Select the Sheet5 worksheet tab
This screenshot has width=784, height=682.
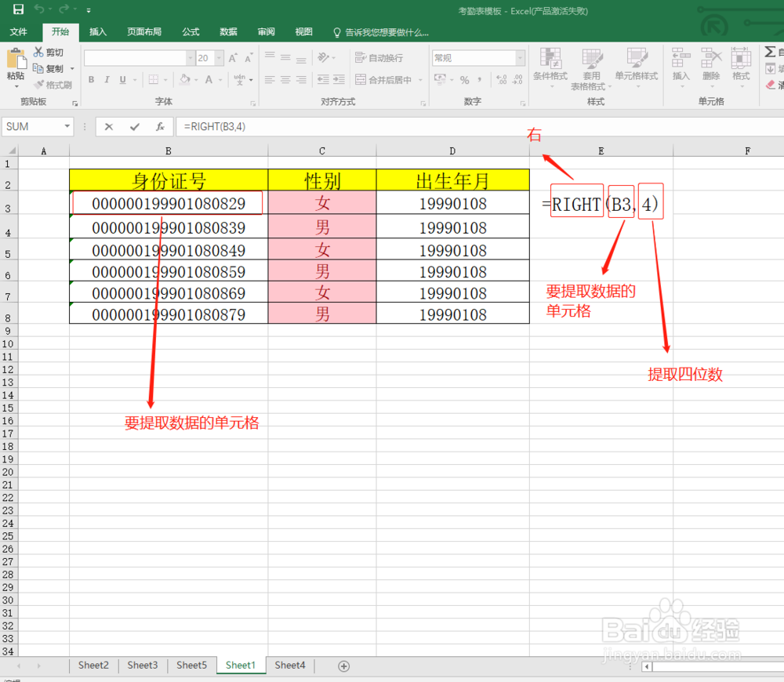coord(191,665)
